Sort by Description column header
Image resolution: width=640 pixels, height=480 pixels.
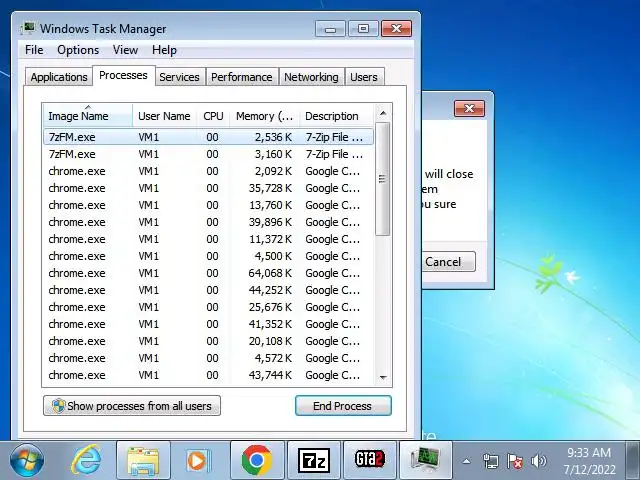[336, 116]
